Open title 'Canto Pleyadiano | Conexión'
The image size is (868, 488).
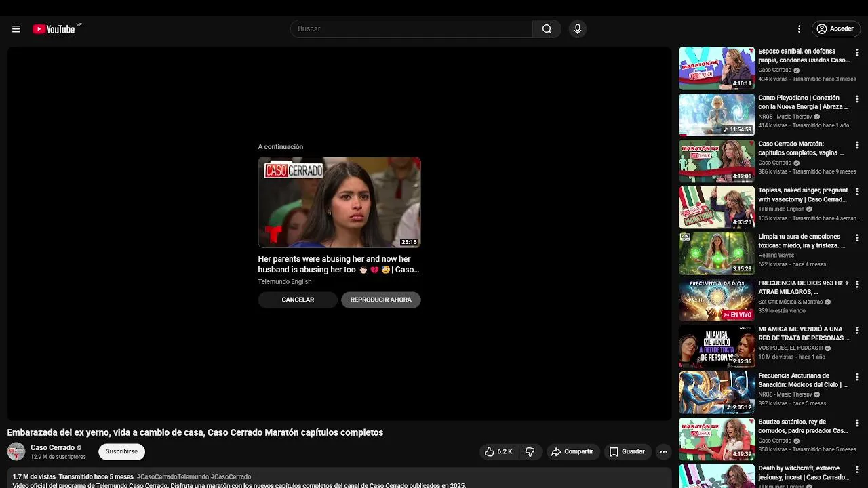804,102
